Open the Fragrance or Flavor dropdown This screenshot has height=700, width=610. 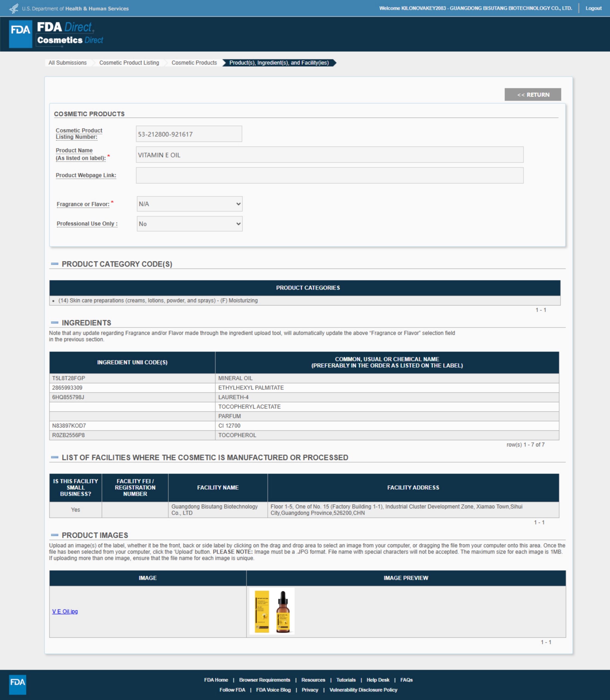pyautogui.click(x=189, y=204)
